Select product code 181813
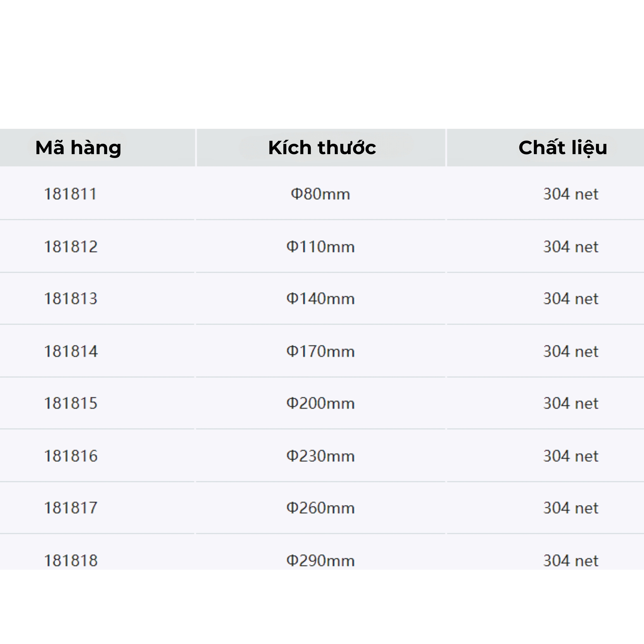This screenshot has width=644, height=644. click(71, 299)
